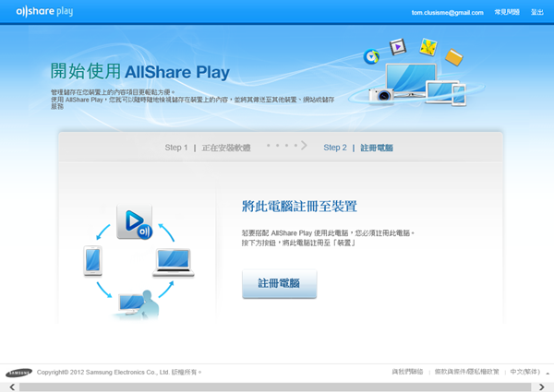Click the Copyright 2012 Samsung Electronics text

(x=119, y=373)
